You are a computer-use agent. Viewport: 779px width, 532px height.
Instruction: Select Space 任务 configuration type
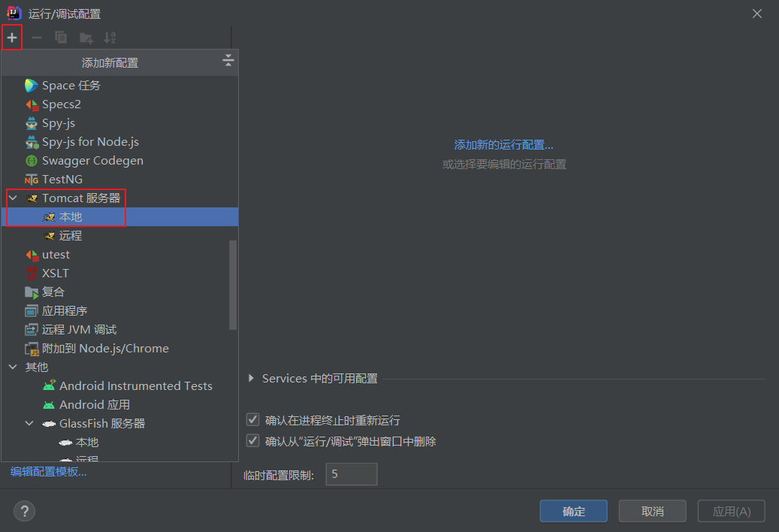[x=119, y=86]
